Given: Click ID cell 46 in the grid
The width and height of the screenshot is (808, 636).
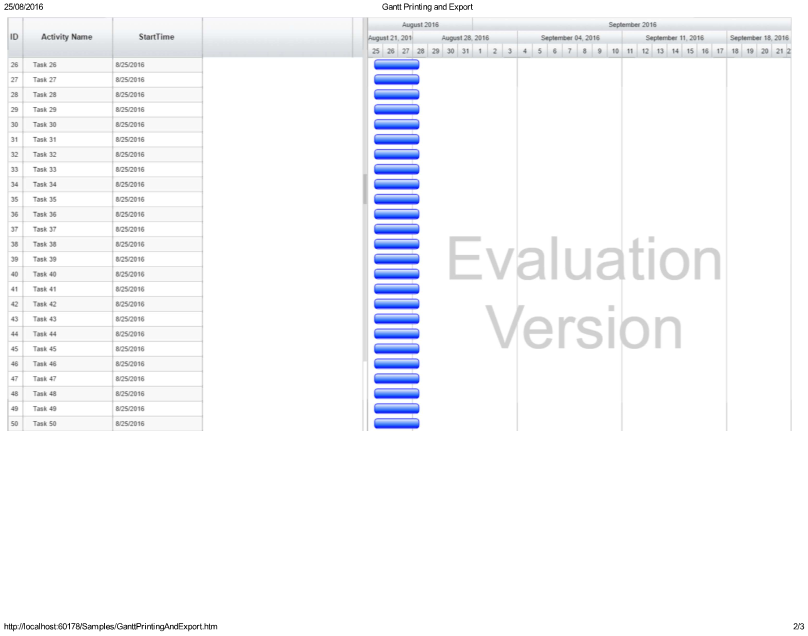Looking at the screenshot, I should tap(15, 364).
